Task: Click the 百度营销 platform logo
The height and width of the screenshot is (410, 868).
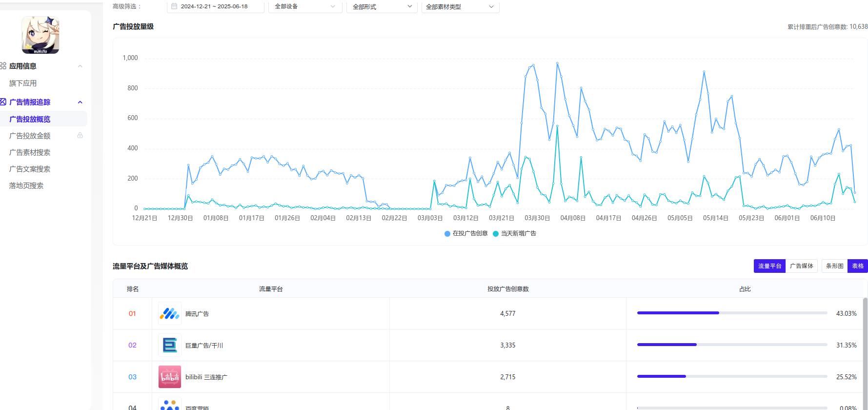Action: (169, 405)
